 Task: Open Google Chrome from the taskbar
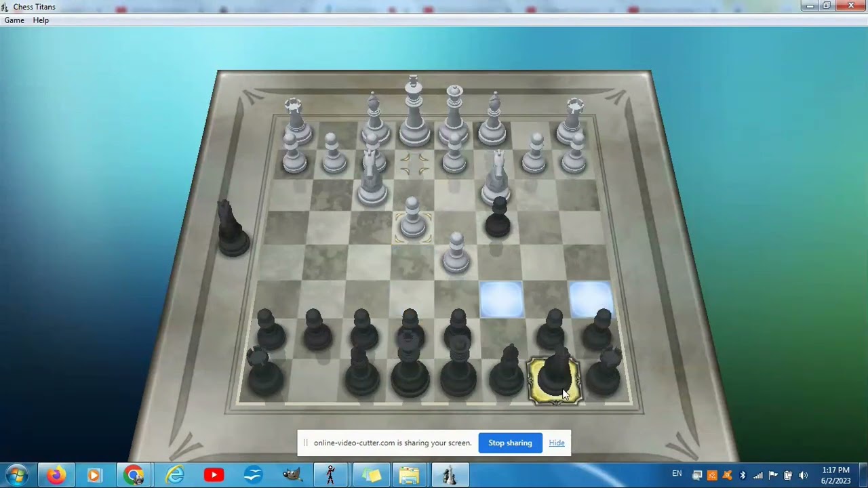click(x=134, y=475)
